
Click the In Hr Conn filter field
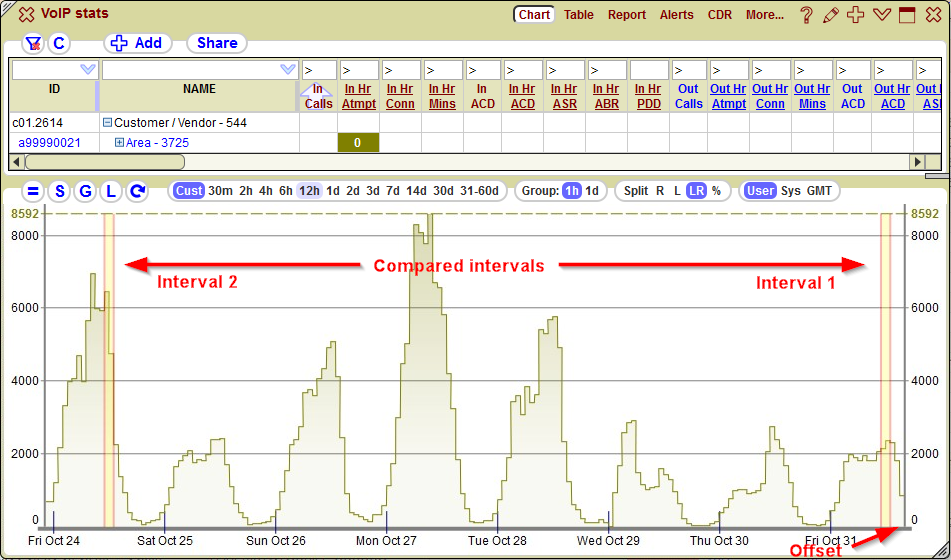(x=401, y=70)
